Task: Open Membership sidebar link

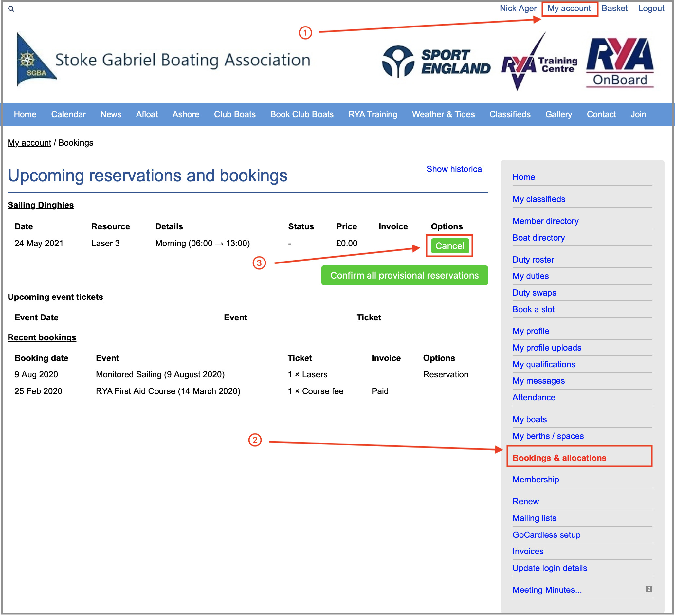Action: [x=536, y=480]
